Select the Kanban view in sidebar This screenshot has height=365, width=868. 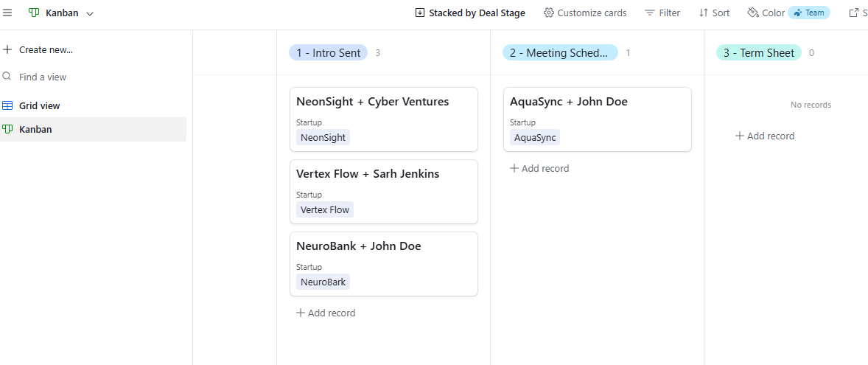[93, 129]
